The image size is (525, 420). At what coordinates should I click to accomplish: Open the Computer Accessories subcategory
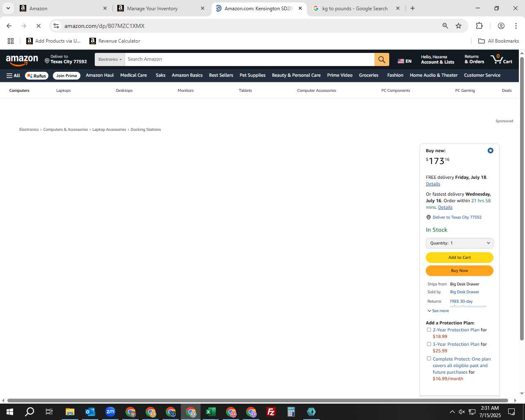tap(317, 91)
